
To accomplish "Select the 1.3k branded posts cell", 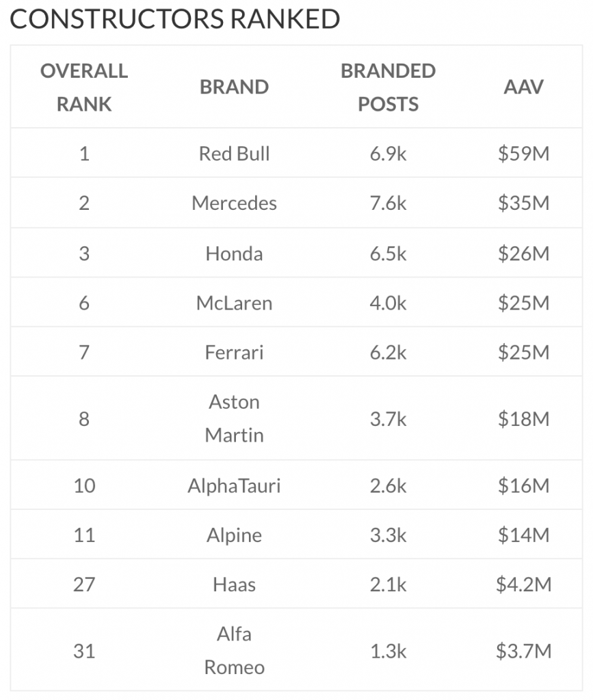I will tap(388, 651).
